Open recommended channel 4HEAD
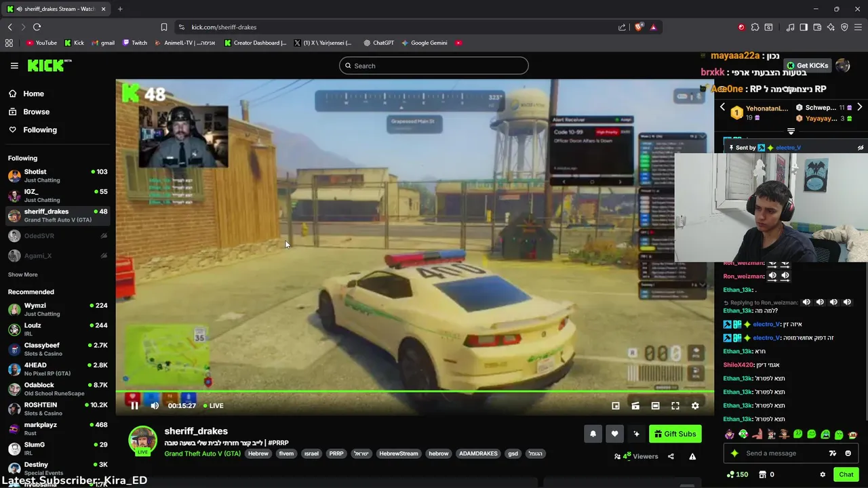868x488 pixels. 58,369
